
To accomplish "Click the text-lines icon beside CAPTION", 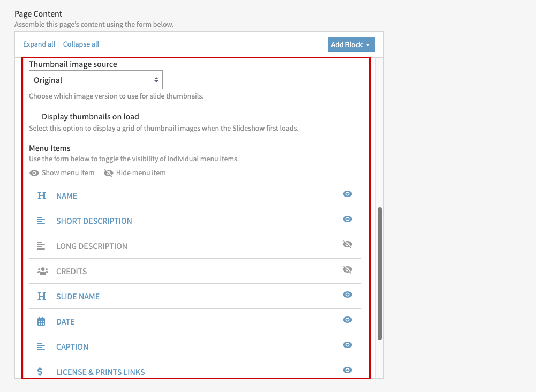I will pyautogui.click(x=42, y=346).
